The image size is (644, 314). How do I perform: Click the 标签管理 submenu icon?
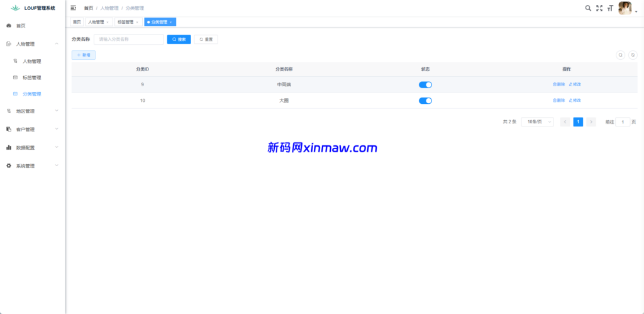(15, 77)
